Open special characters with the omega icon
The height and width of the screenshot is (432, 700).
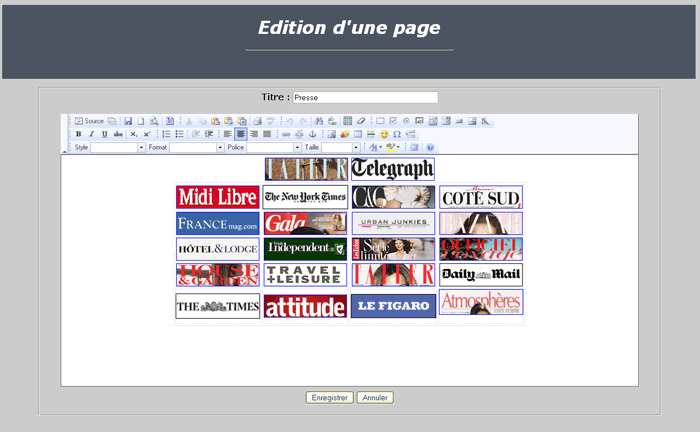pos(397,134)
